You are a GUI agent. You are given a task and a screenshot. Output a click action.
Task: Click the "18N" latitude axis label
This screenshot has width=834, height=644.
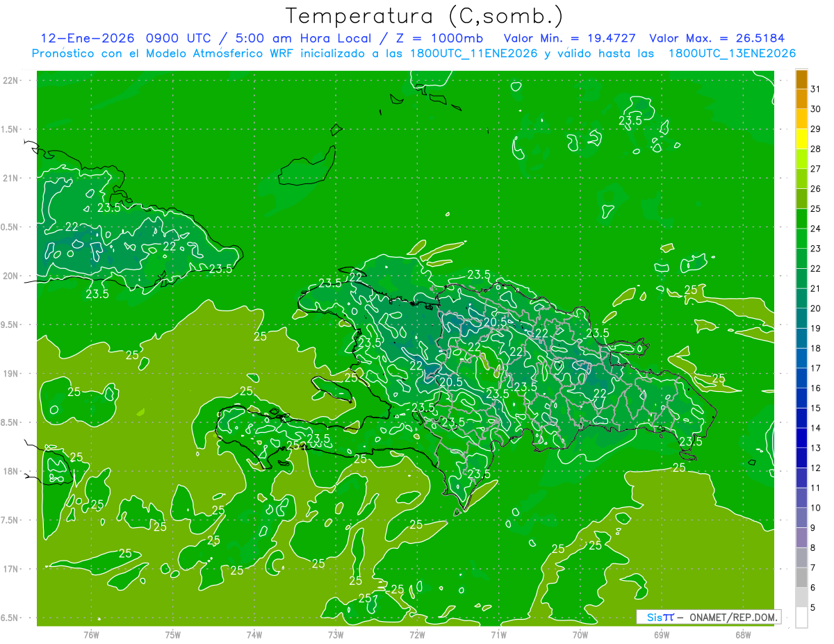click(10, 471)
